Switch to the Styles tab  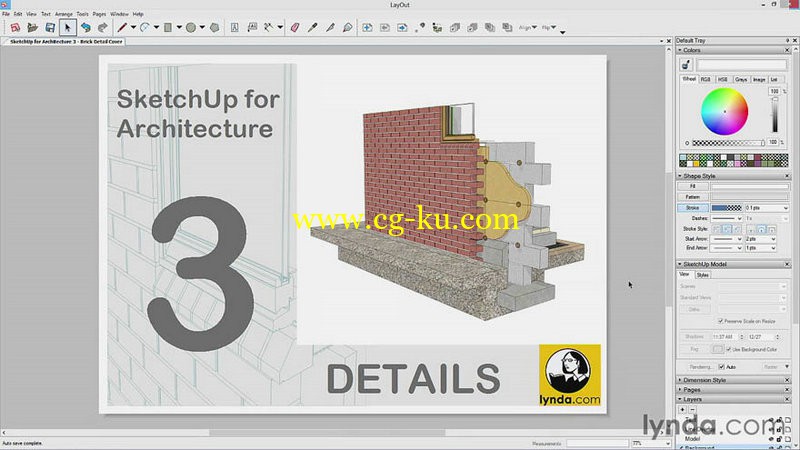[703, 275]
